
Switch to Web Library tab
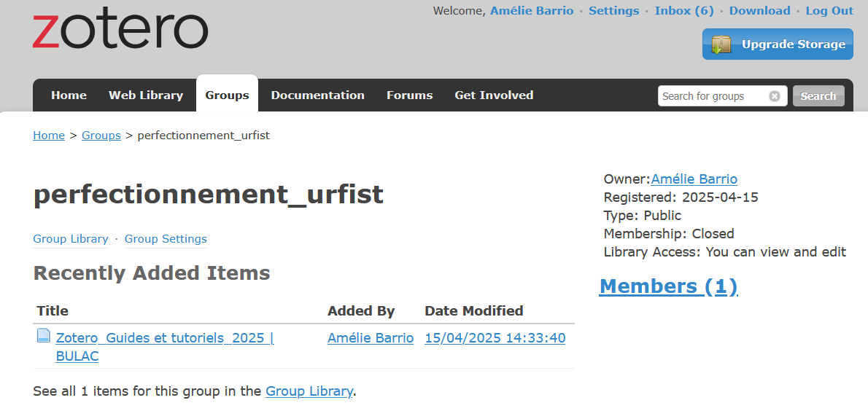(146, 95)
